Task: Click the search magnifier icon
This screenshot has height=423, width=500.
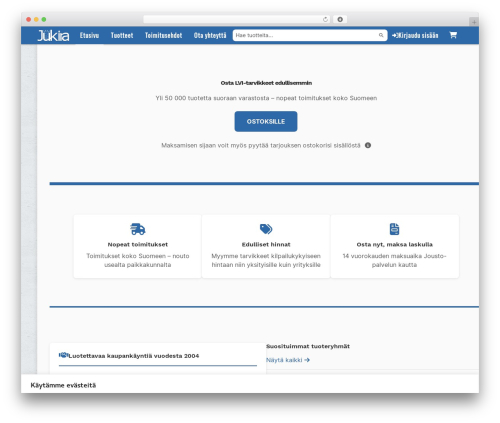Action: click(381, 35)
